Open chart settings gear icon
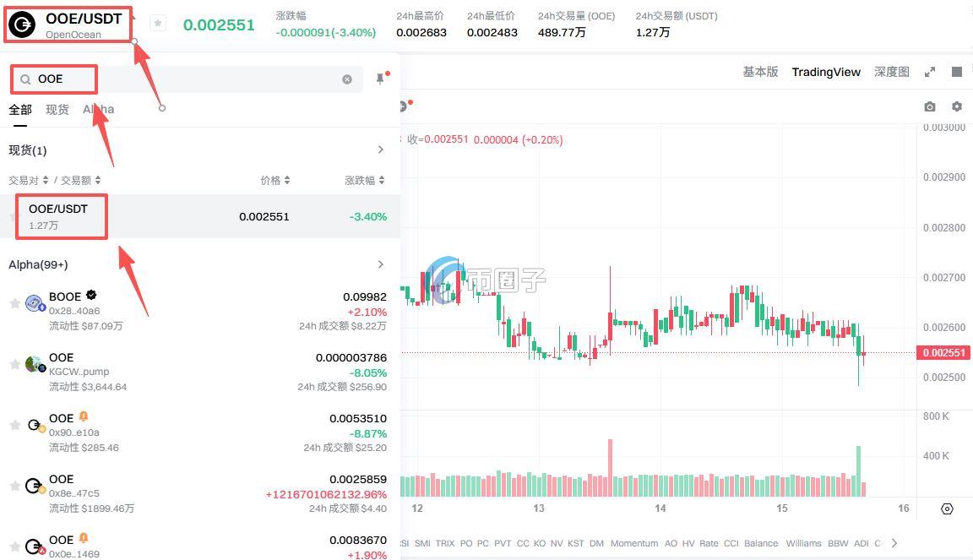This screenshot has width=973, height=560. click(x=957, y=107)
